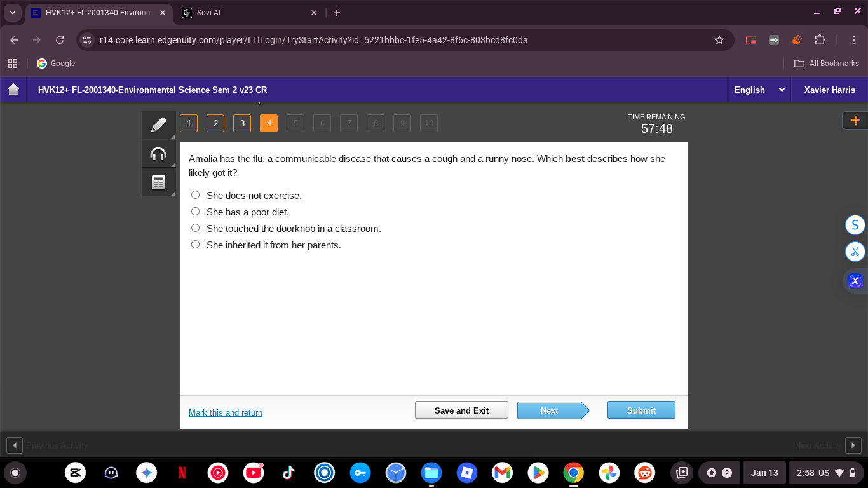Open the tab search dropdown arrow

pos(13,13)
